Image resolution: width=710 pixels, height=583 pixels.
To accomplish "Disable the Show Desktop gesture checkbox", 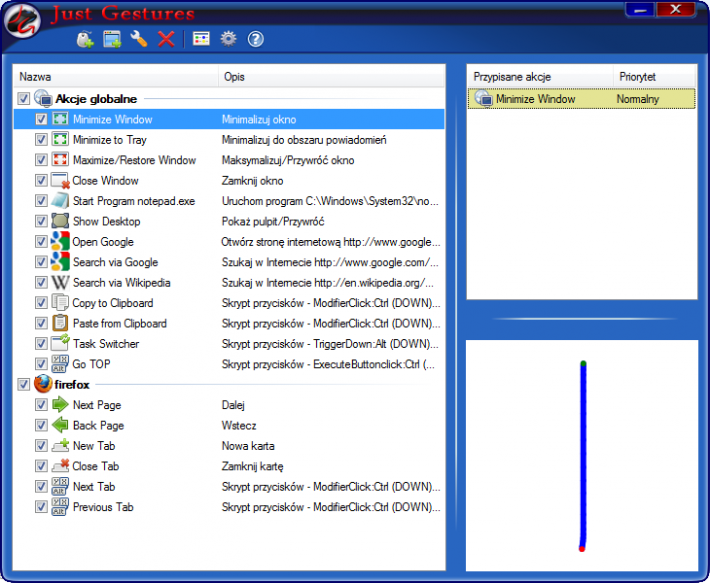I will [x=41, y=221].
